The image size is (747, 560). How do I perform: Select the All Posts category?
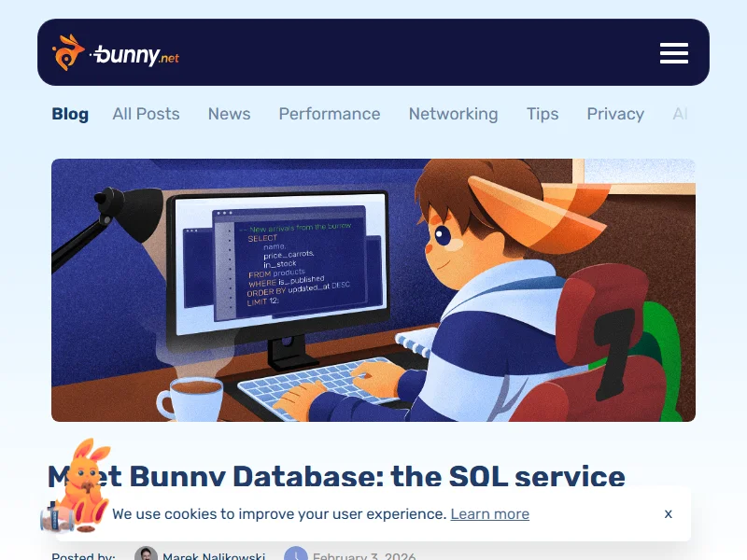pos(146,114)
